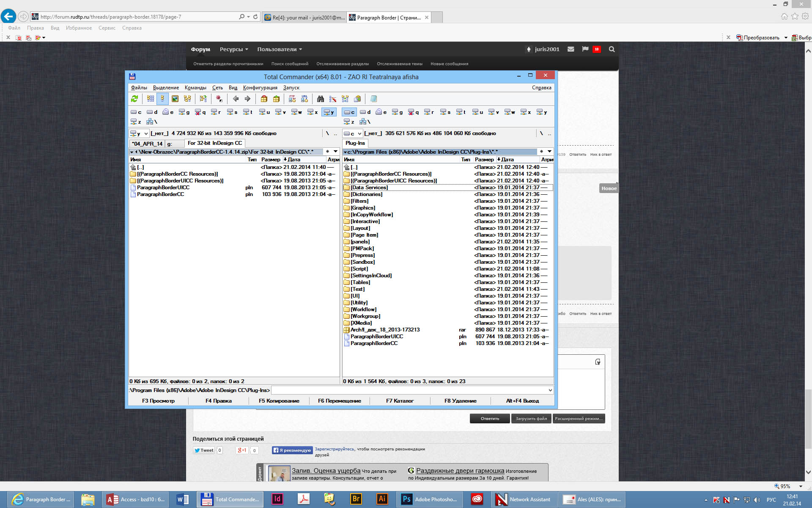The width and height of the screenshot is (812, 508).
Task: Open Справка menu in Total Commander
Action: click(541, 88)
